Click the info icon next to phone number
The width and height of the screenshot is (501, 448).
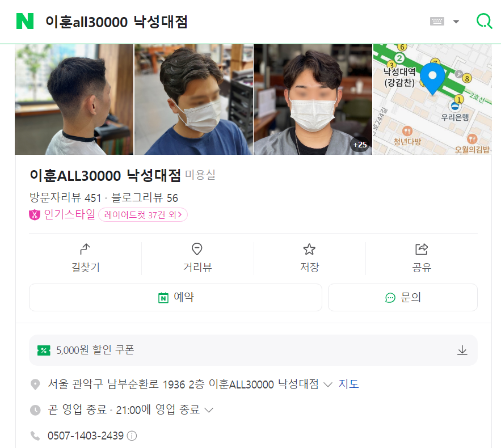tap(132, 436)
